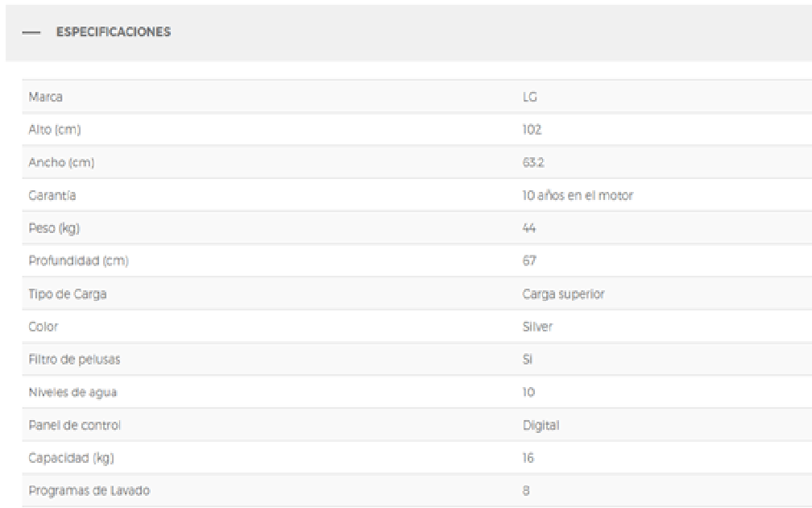This screenshot has height=508, width=812.
Task: Select the Capacidad (kg) label
Action: click(71, 458)
